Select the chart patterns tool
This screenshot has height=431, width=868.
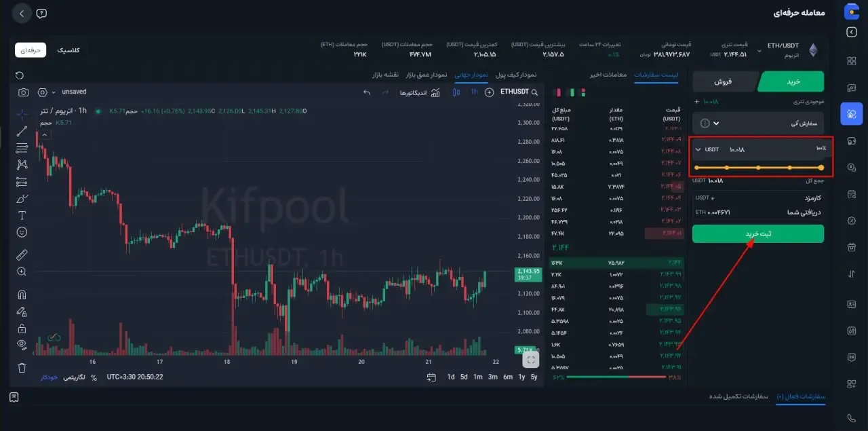tap(22, 165)
